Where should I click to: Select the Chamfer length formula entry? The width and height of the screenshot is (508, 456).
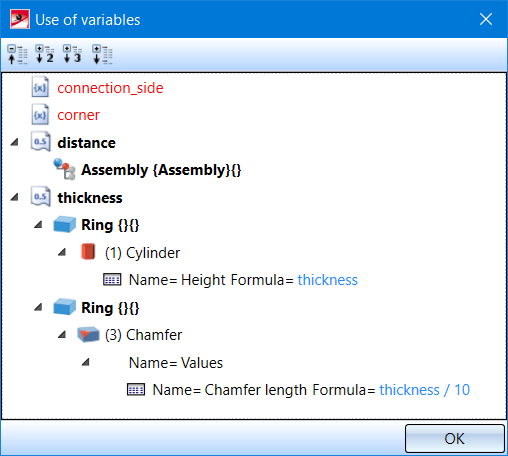point(311,390)
